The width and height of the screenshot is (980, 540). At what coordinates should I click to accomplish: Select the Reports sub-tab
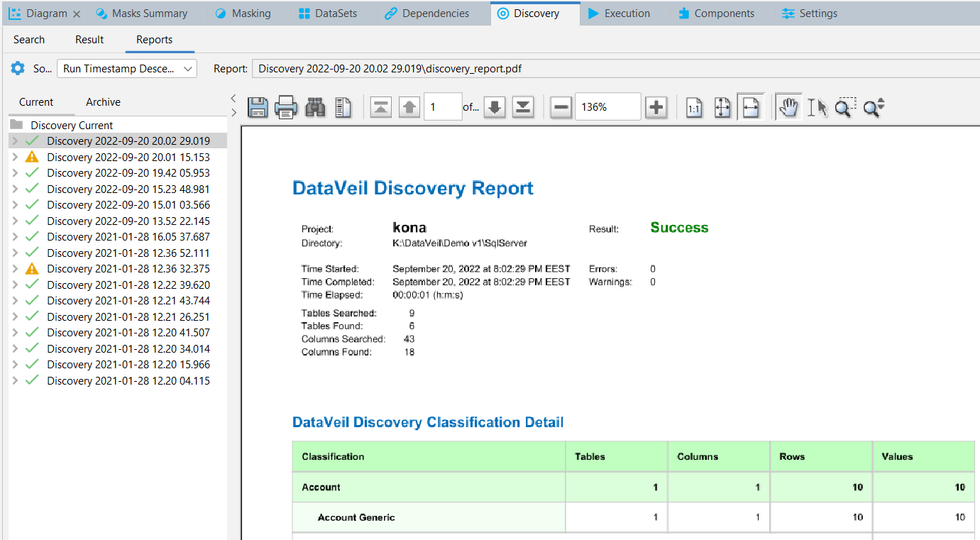point(154,40)
